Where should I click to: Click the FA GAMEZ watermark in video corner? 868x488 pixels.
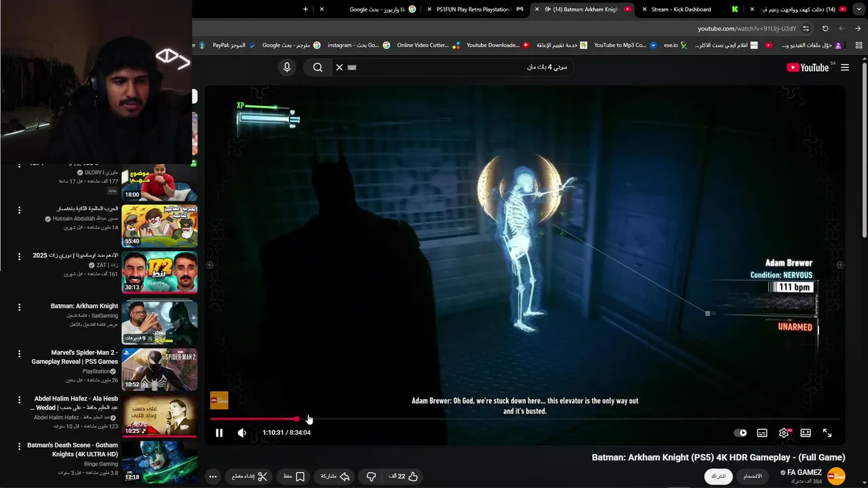tap(219, 401)
